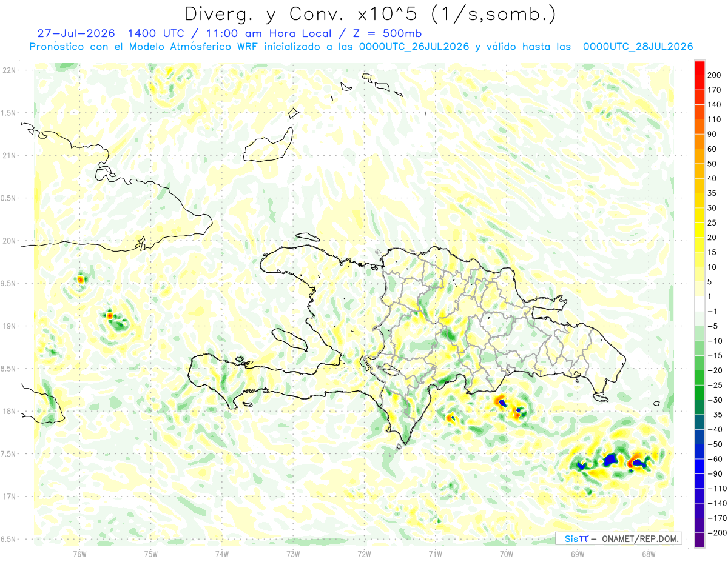This screenshot has width=728, height=562.
Task: Click the colorbar value 200
Action: [715, 75]
